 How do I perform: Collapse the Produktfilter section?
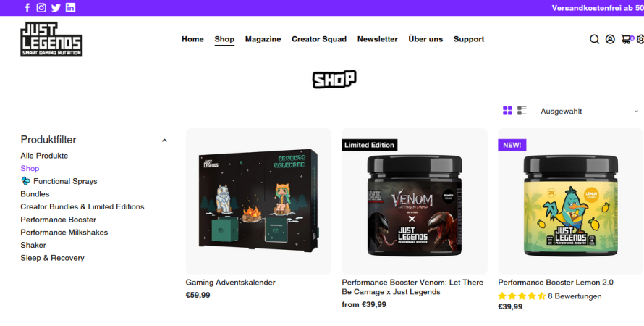click(164, 141)
